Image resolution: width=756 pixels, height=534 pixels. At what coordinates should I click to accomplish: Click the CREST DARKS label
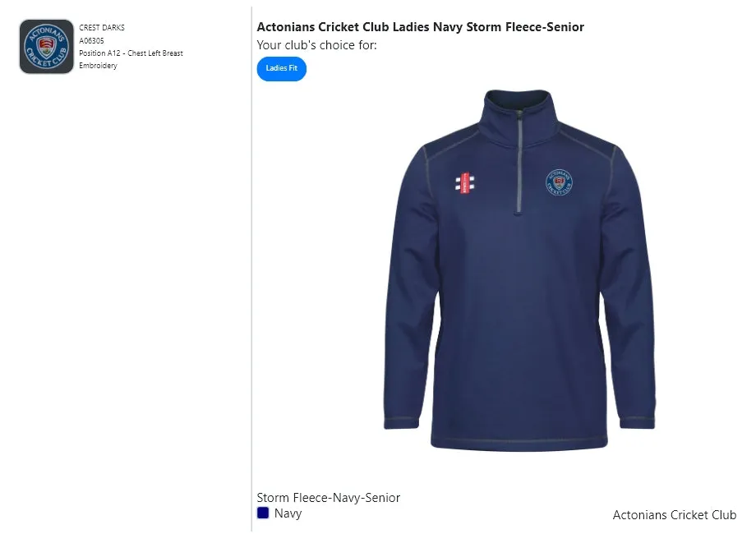pos(102,28)
